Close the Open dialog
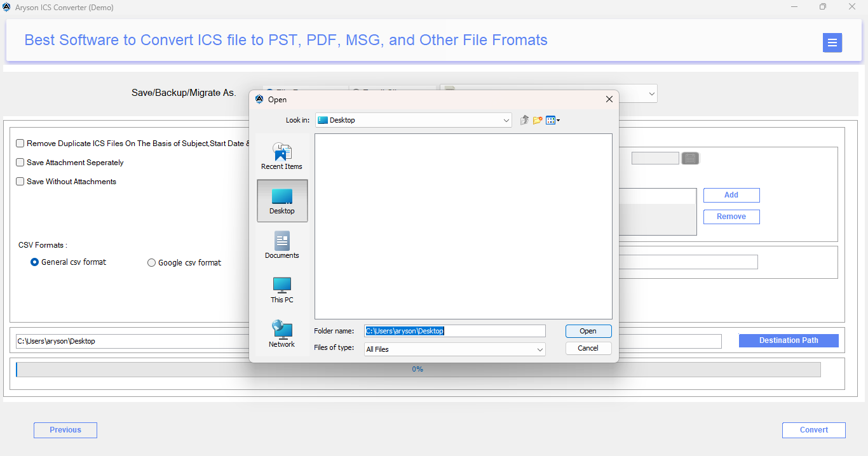 pos(609,99)
